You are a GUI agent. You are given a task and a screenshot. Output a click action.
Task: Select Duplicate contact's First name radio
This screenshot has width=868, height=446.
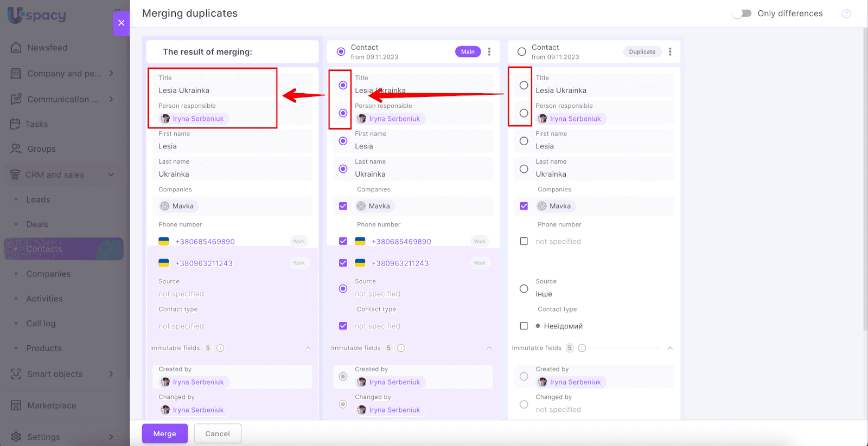pyautogui.click(x=524, y=141)
